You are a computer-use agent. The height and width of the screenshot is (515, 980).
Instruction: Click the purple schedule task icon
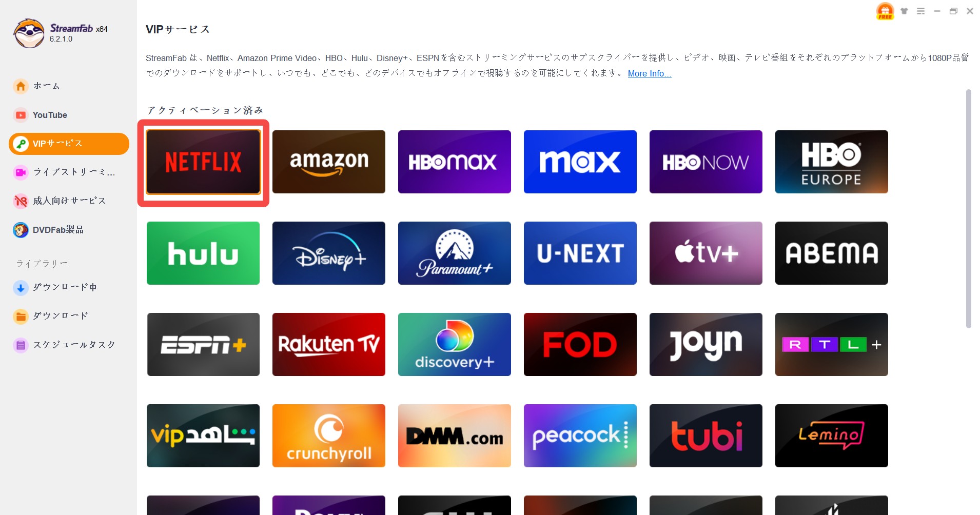pos(21,345)
